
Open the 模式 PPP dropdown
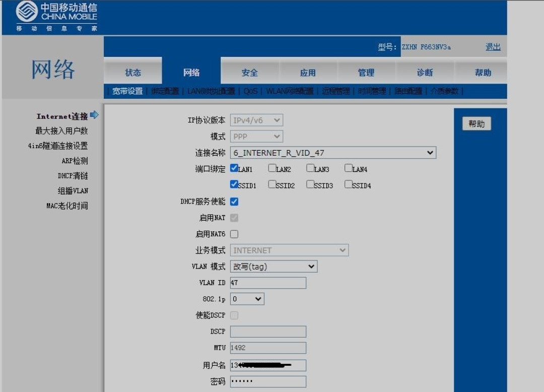256,137
